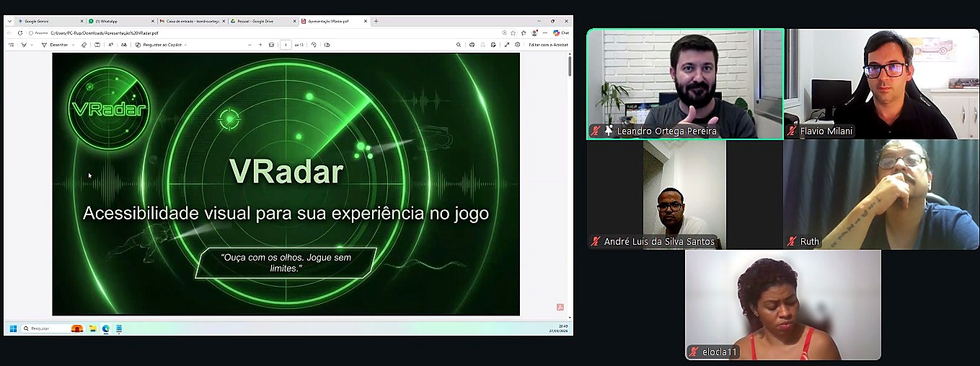Viewport: 980px width, 366px height.
Task: Open File Explorer from taskbar
Action: [x=93, y=328]
